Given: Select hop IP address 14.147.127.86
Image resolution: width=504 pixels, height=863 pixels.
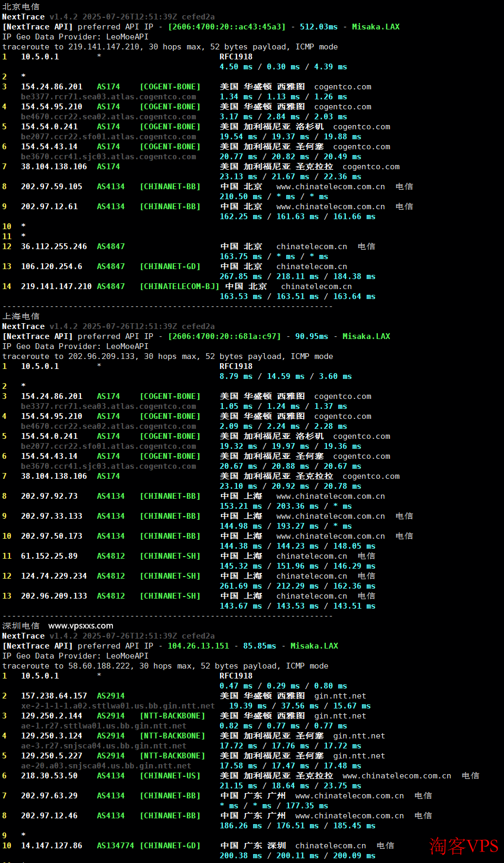Looking at the screenshot, I should (x=52, y=846).
